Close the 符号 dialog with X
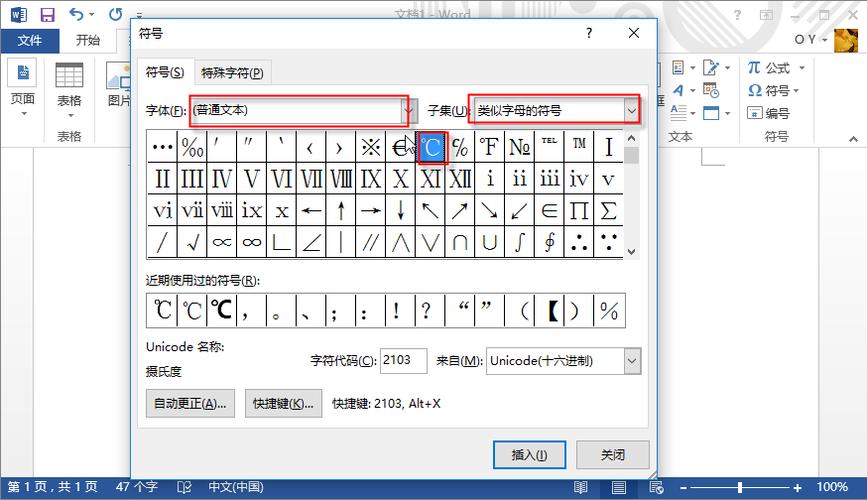This screenshot has width=867, height=500. (634, 33)
